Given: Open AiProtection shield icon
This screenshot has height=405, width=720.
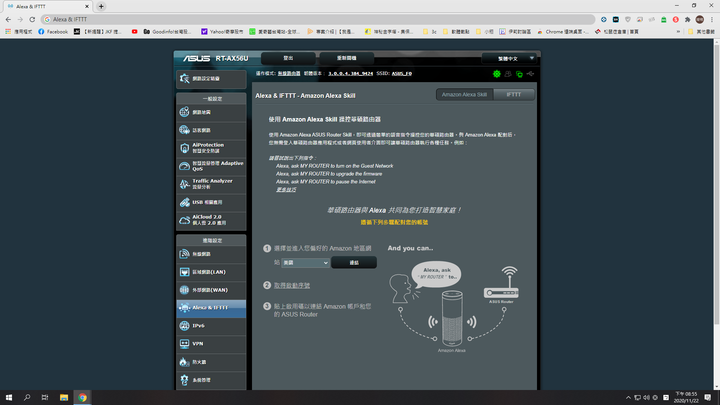Looking at the screenshot, I should [x=185, y=148].
